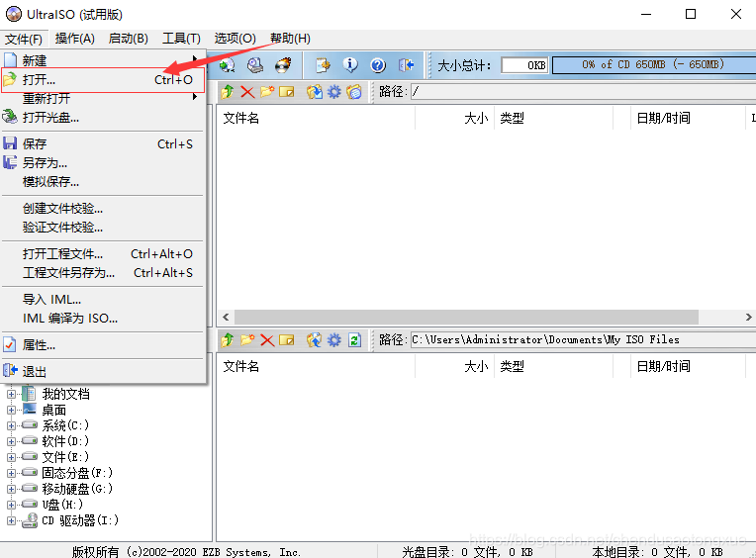Image resolution: width=756 pixels, height=558 pixels.
Task: Create new folder in image pane toolbar
Action: click(x=267, y=92)
